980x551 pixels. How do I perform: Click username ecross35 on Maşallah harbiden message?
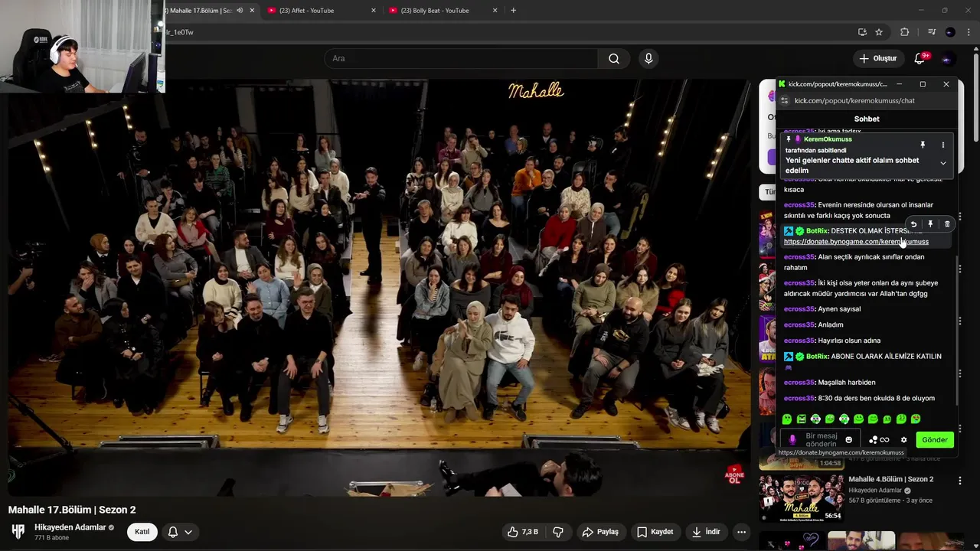799,383
